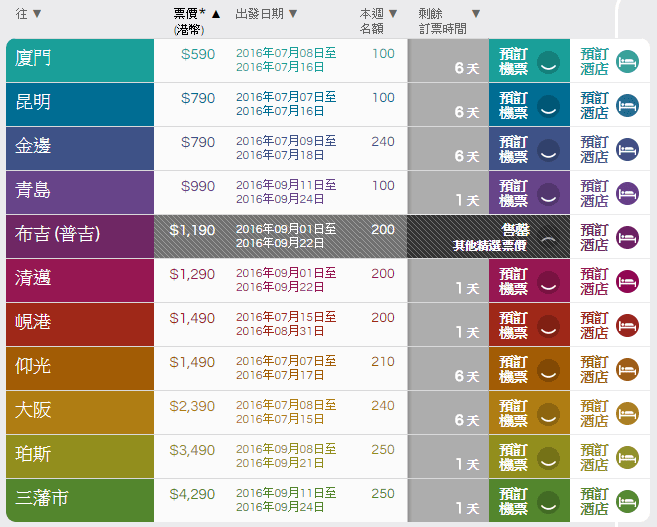Sort by 本週名額 weekly quota column
The width and height of the screenshot is (657, 527).
click(x=379, y=20)
